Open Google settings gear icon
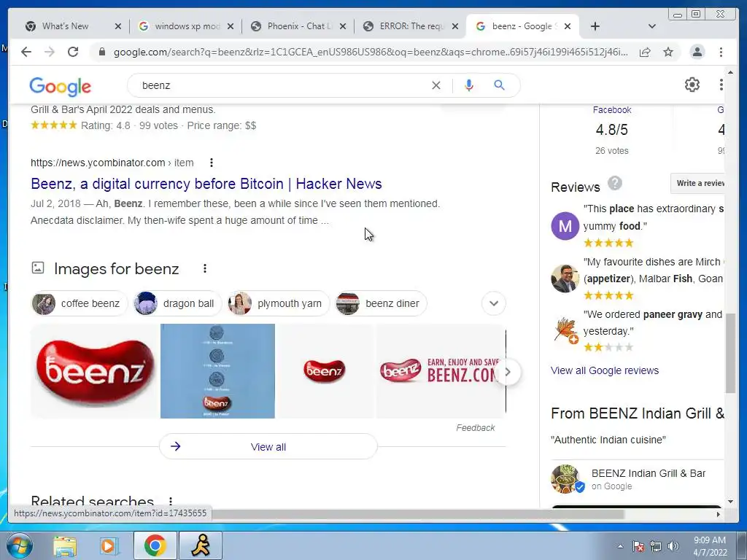The width and height of the screenshot is (747, 560). pyautogui.click(x=692, y=85)
